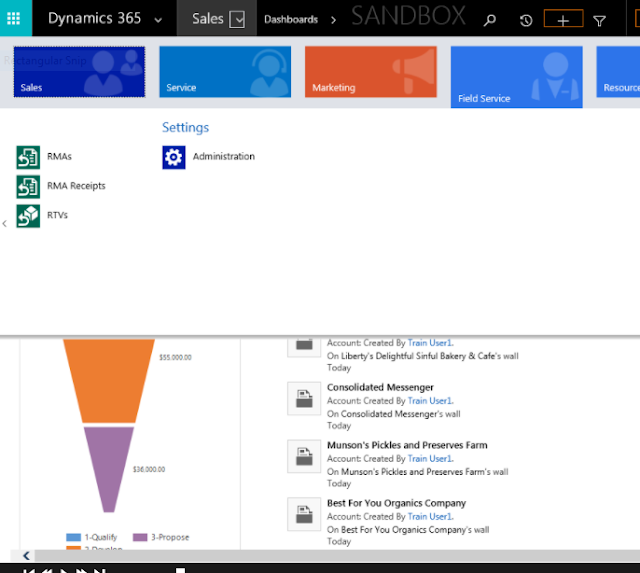The height and width of the screenshot is (573, 640).
Task: Open Consolidated Messenger account title
Action: point(380,387)
